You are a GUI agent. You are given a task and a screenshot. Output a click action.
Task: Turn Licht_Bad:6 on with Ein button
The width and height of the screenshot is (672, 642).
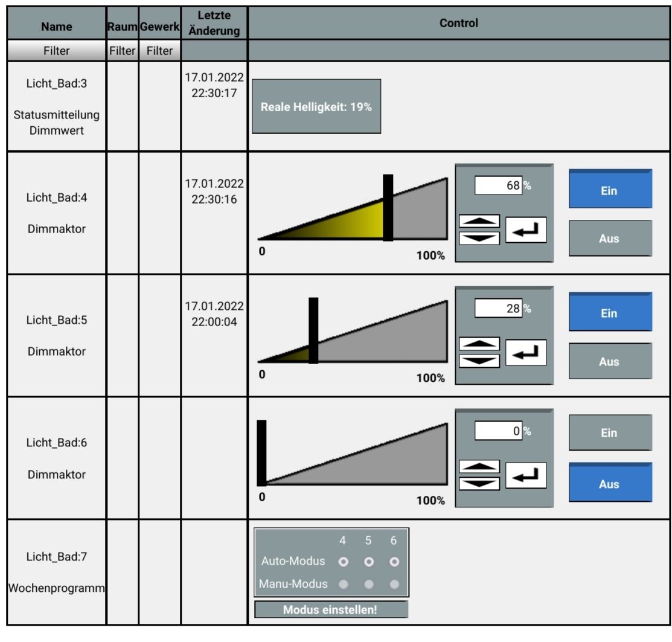click(610, 433)
